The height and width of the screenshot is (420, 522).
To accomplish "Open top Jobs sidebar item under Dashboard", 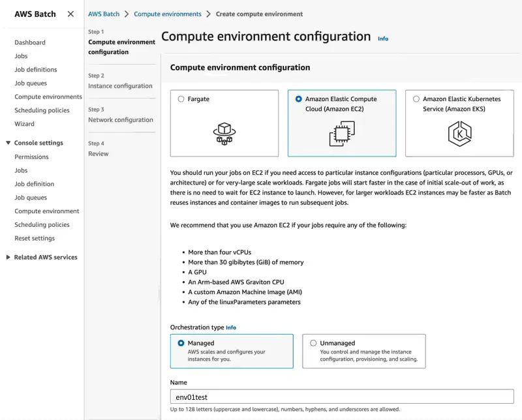I will coord(21,56).
